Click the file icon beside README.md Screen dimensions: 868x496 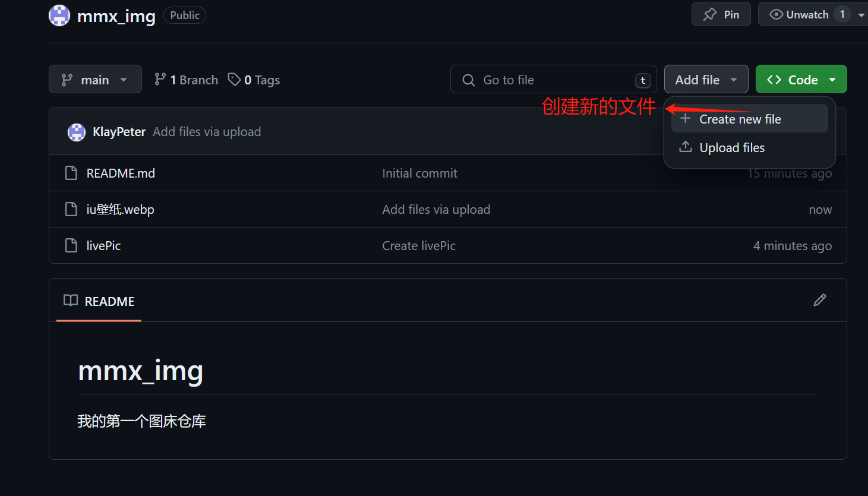71,173
